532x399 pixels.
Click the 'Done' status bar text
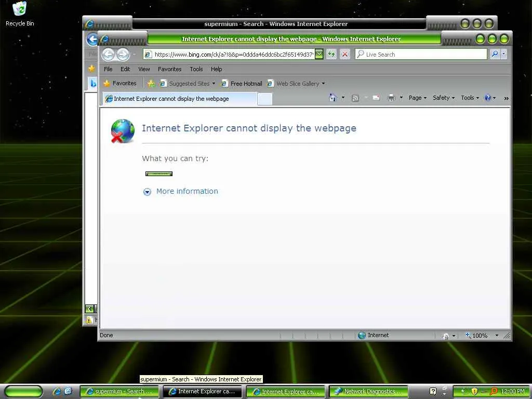106,335
